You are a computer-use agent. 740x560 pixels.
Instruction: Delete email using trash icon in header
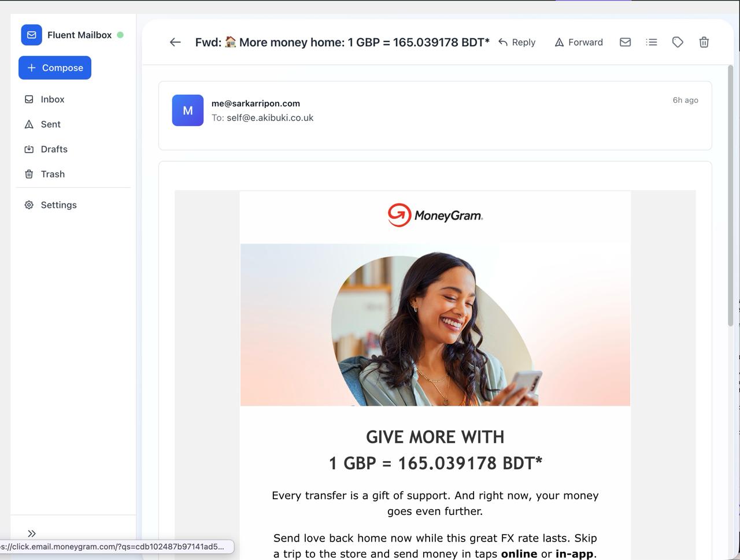coord(704,42)
